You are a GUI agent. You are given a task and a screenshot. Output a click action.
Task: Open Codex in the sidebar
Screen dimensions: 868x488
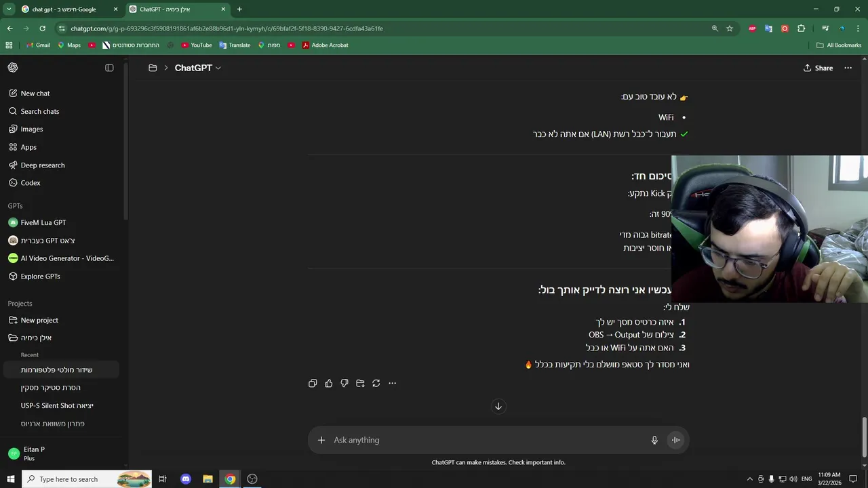coord(61,183)
